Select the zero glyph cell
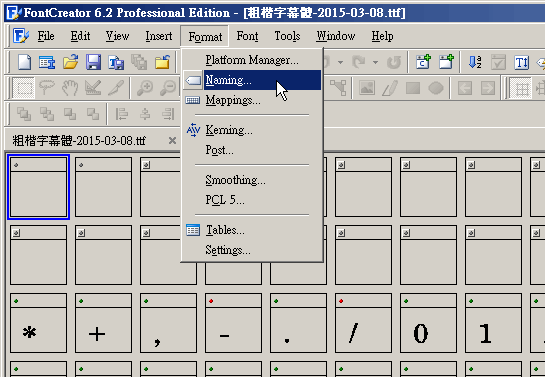This screenshot has height=377, width=545. [x=428, y=323]
